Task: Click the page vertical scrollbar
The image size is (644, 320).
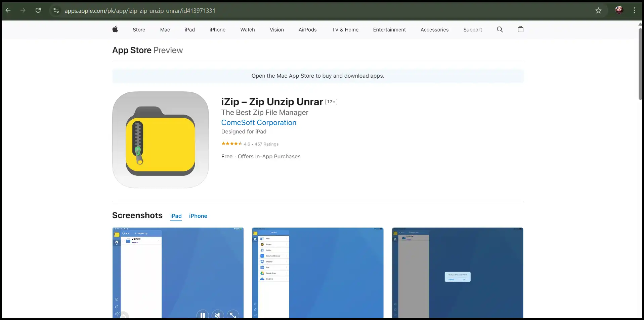Action: pos(640,64)
